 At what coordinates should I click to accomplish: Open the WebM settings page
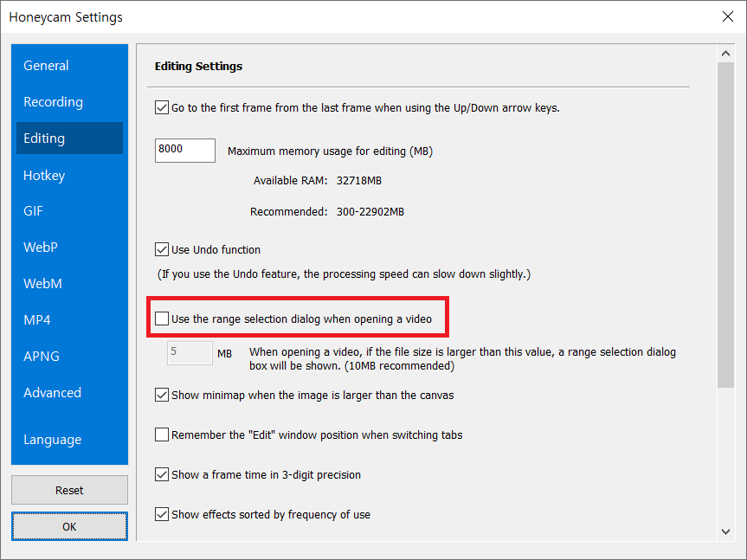click(43, 284)
